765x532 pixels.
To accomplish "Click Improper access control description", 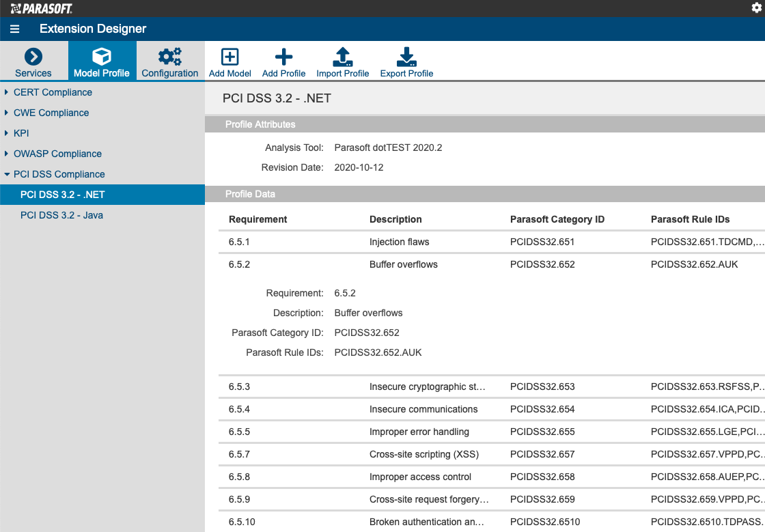I will point(420,477).
